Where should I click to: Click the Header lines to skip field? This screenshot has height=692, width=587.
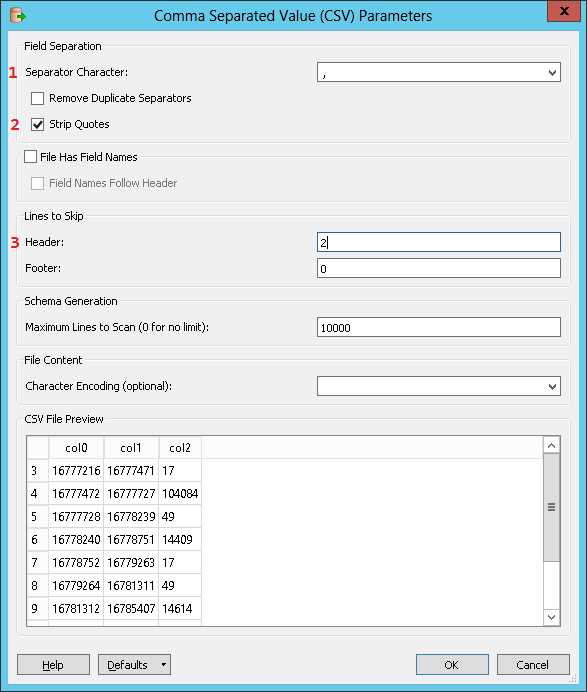(439, 242)
